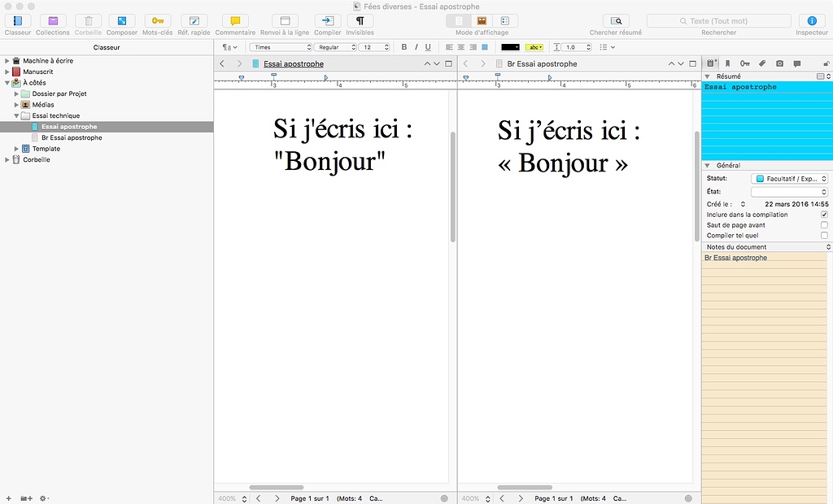Open the font size 12 dropdown
The image size is (833, 504).
click(374, 47)
